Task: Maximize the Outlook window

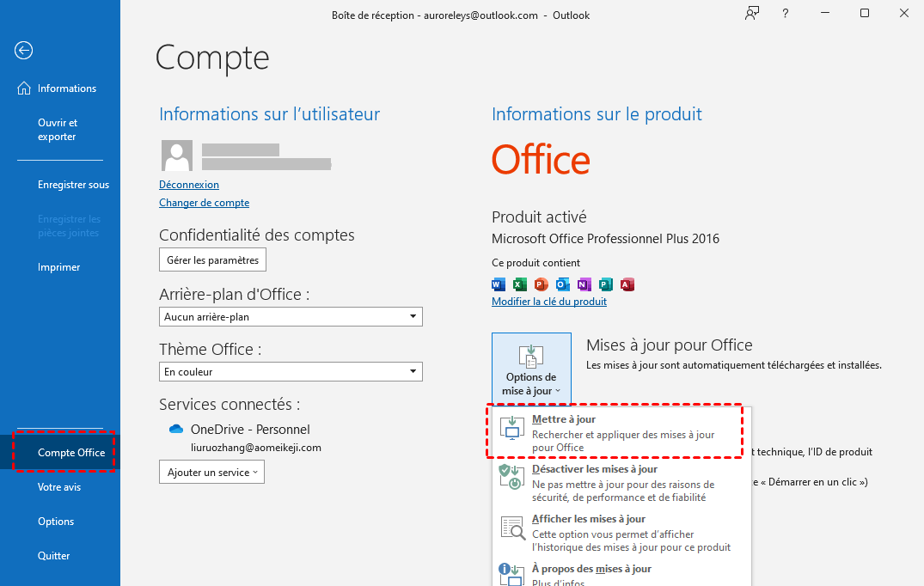Action: [865, 13]
